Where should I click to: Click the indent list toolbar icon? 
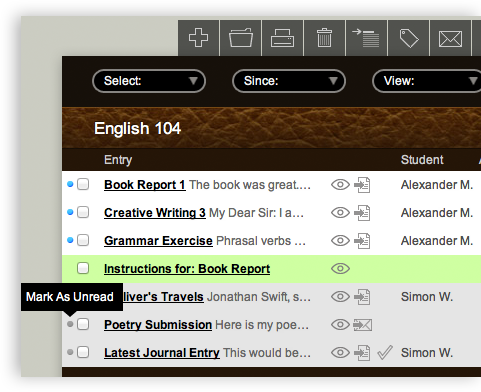click(366, 38)
